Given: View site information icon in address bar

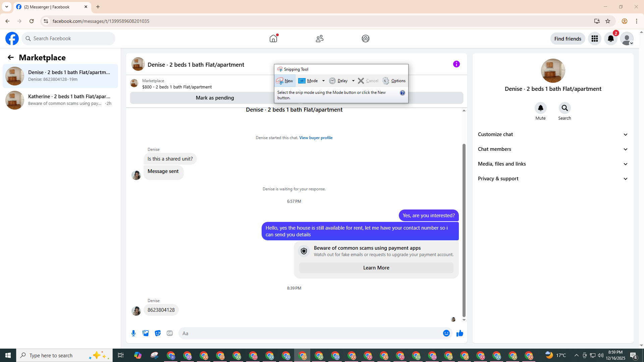Looking at the screenshot, I should [x=46, y=21].
